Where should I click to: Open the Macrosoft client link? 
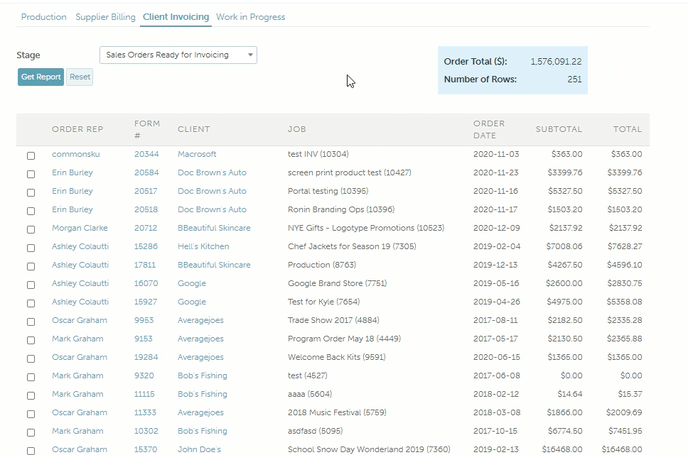point(197,155)
